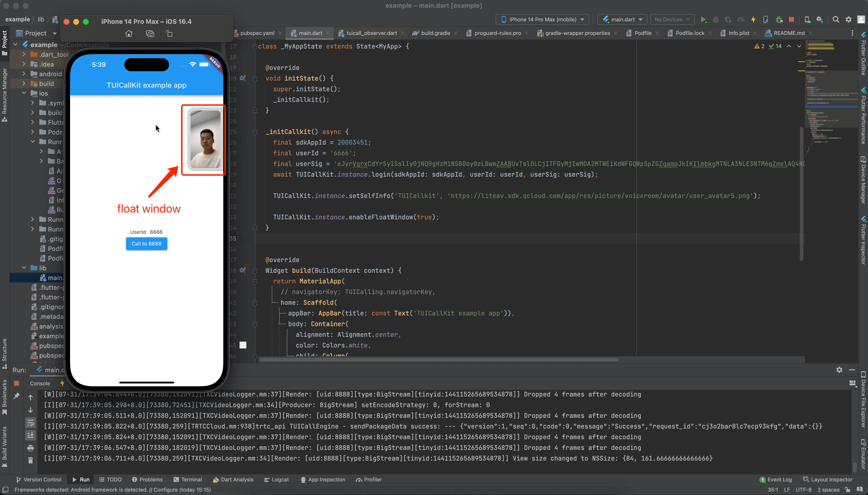Open Problems tool window
The width and height of the screenshot is (868, 495).
click(147, 480)
